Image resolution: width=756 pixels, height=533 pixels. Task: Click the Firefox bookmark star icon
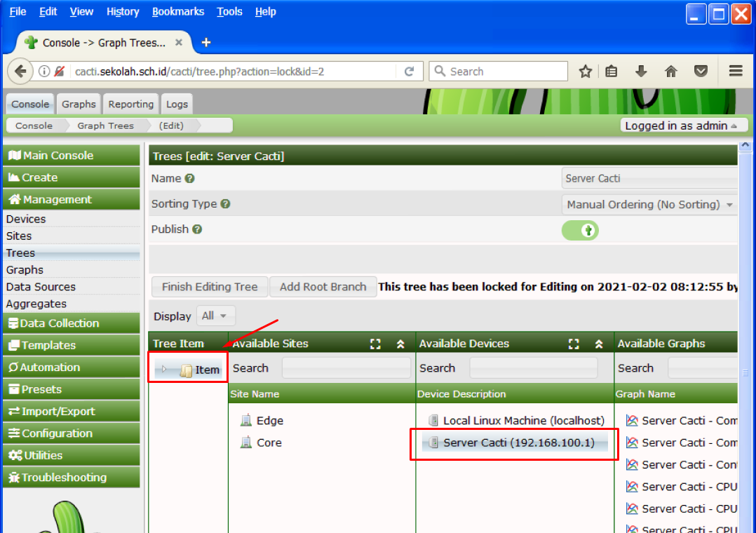(x=586, y=72)
